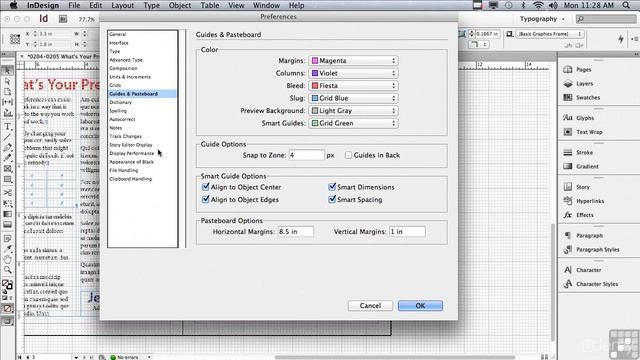The image size is (640, 360).
Task: Select the Type tool
Action: [x=7, y=127]
